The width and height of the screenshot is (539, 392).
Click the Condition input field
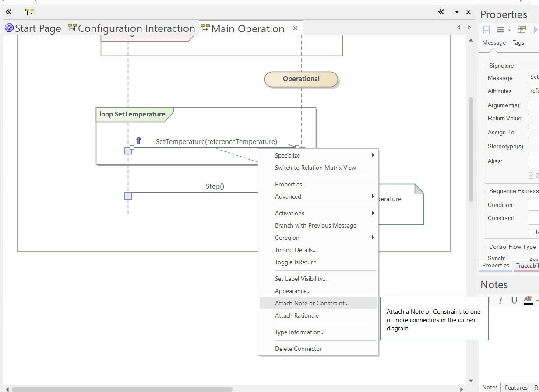pyautogui.click(x=533, y=205)
